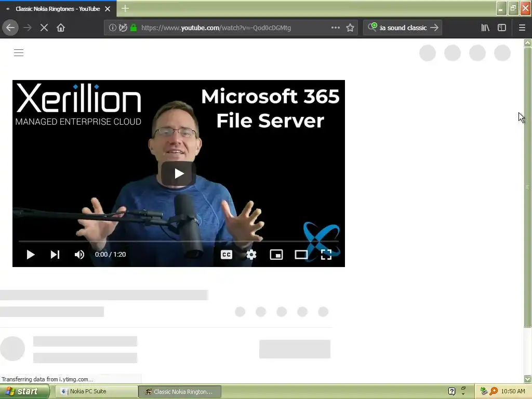Viewport: 532px width, 399px height.
Task: Click the 0:00 / 1:20 time display
Action: pyautogui.click(x=110, y=255)
